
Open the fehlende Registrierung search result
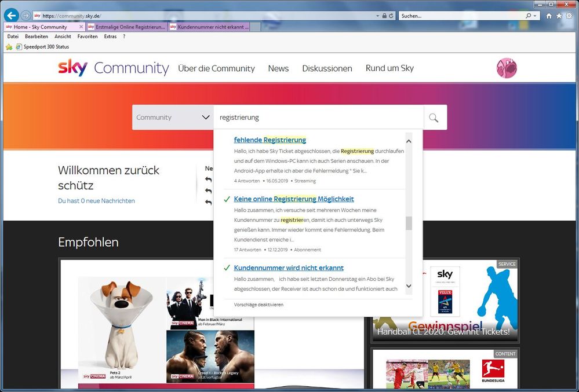coord(270,140)
